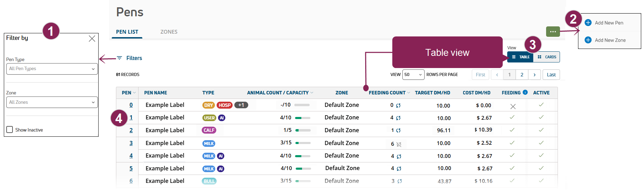Click the plus icon for Add New Zone
Screen dimensions: 644x194
coord(588,40)
